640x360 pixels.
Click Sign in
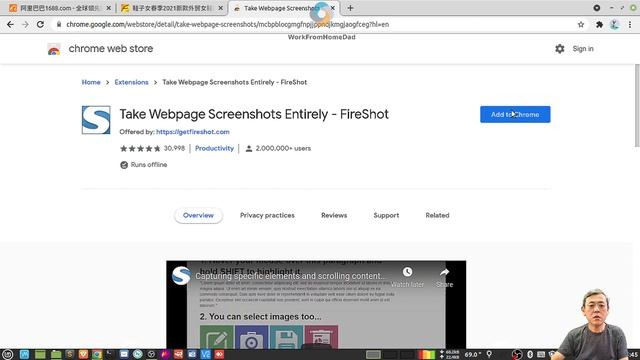(x=583, y=49)
